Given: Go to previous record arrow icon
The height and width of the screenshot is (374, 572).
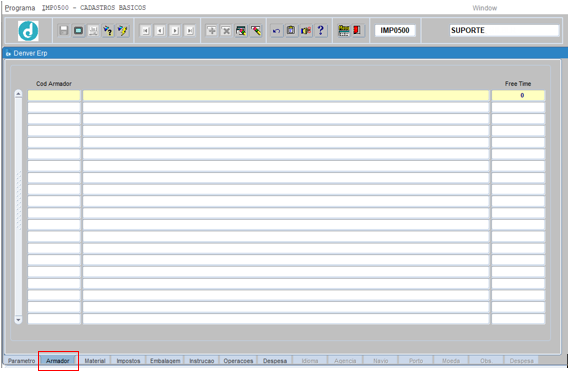Looking at the screenshot, I should click(x=160, y=31).
